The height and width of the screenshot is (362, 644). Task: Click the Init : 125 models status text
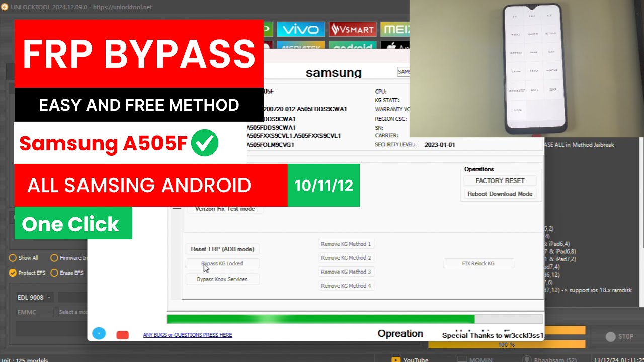coord(24,359)
